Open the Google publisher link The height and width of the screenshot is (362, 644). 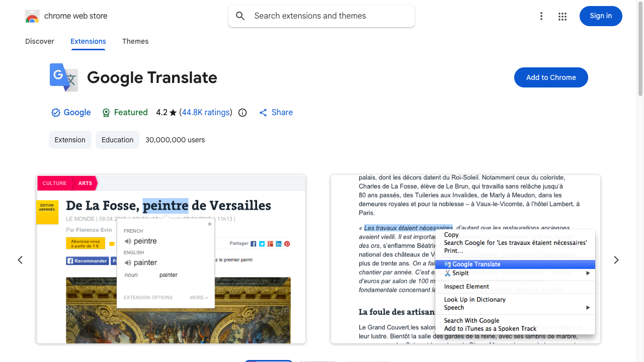point(77,113)
